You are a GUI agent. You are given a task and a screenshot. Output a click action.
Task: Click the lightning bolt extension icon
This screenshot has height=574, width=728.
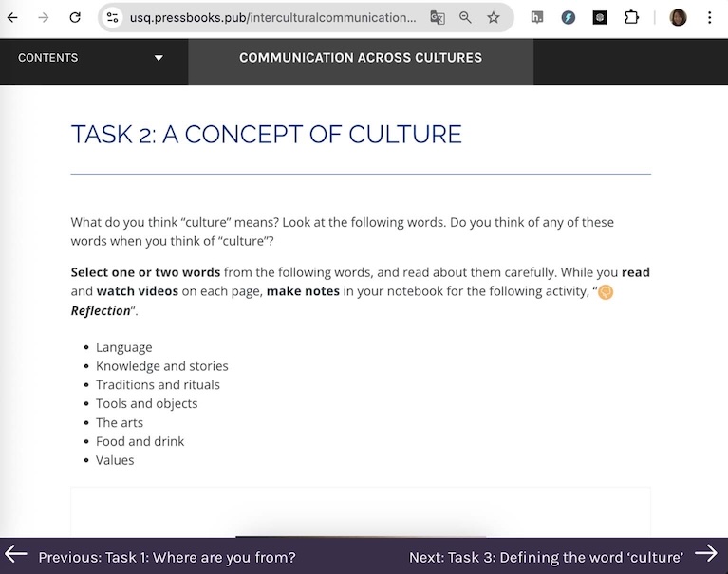click(569, 17)
